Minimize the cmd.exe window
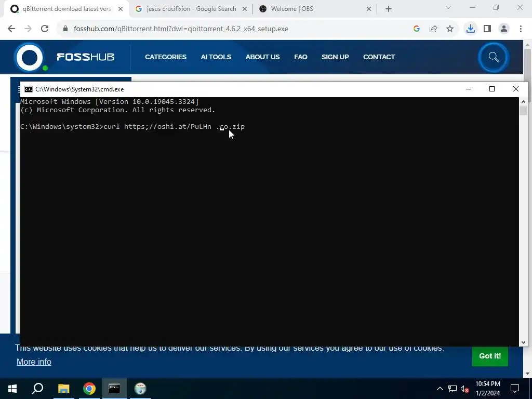 469,89
